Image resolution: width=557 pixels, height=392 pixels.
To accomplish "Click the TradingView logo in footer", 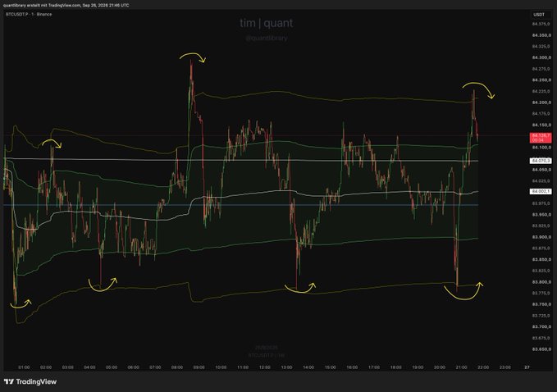I will 30,381.
